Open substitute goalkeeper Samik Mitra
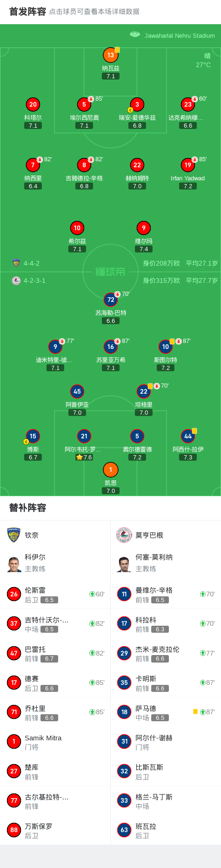The image size is (221, 868). [55, 741]
